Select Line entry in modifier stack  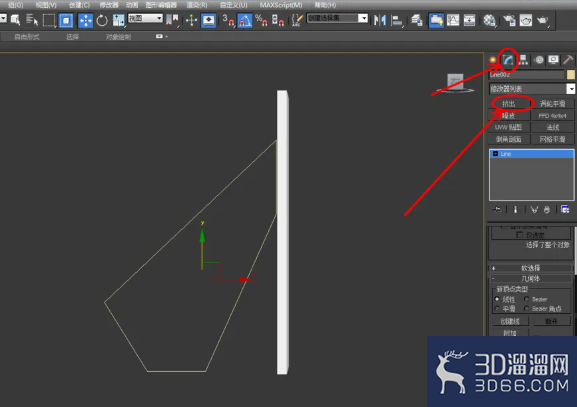point(532,154)
